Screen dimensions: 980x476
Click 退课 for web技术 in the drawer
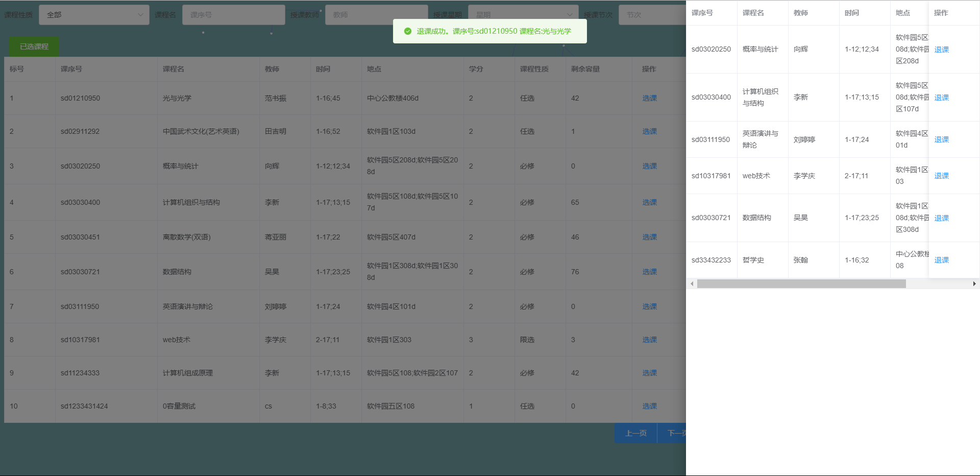[941, 176]
